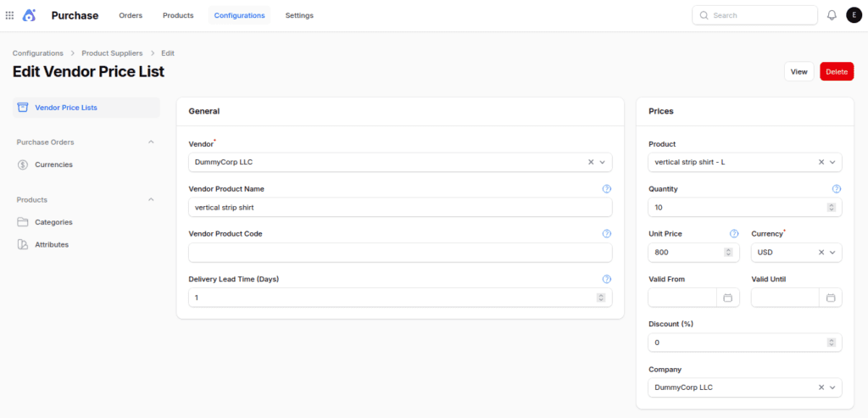This screenshot has width=868, height=418.
Task: Open the Products top menu
Action: click(x=178, y=15)
